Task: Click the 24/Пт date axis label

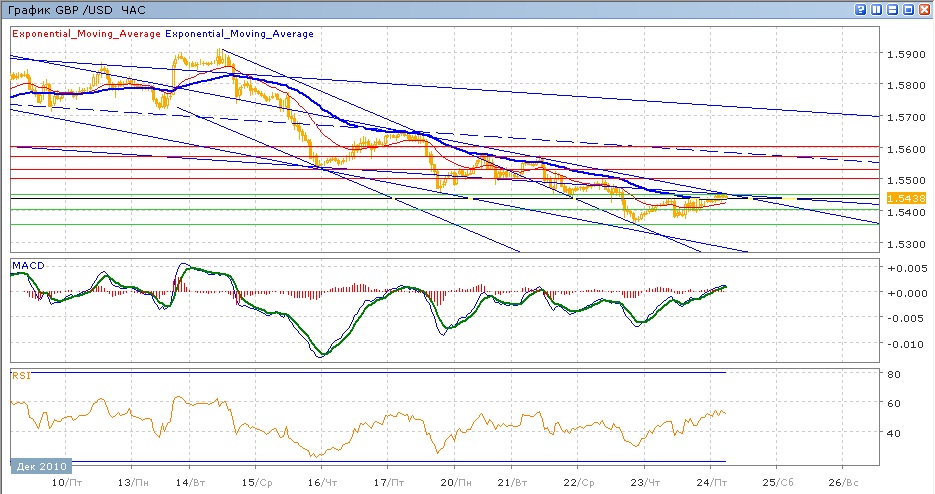Action: (711, 481)
